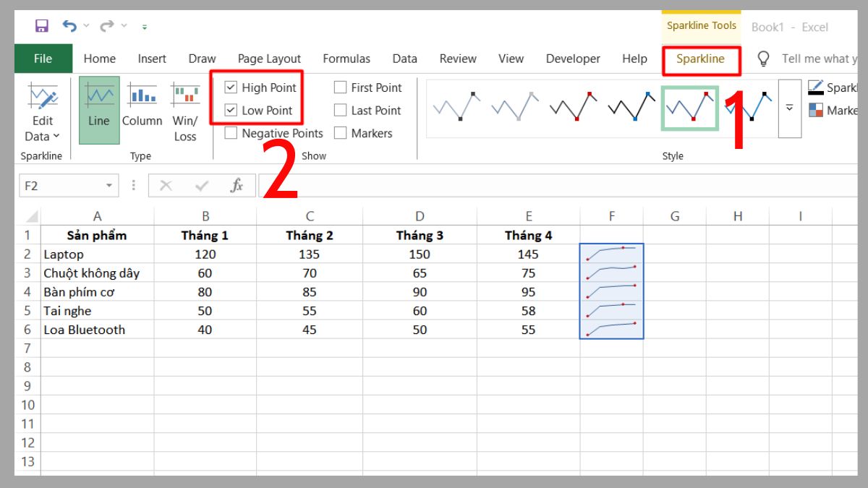The height and width of the screenshot is (488, 868).
Task: Open the Undo history dropdown arrow
Action: [x=86, y=26]
